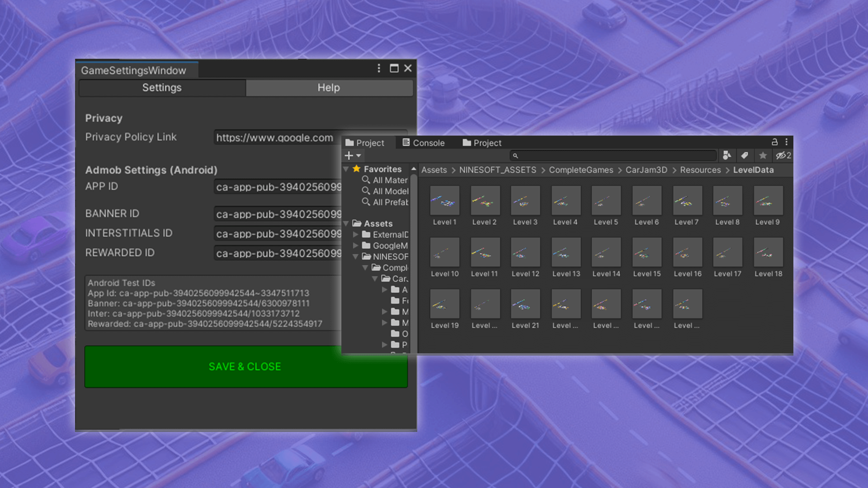Collapse the NINESOF folder tree node
The height and width of the screenshot is (488, 868).
tap(356, 257)
